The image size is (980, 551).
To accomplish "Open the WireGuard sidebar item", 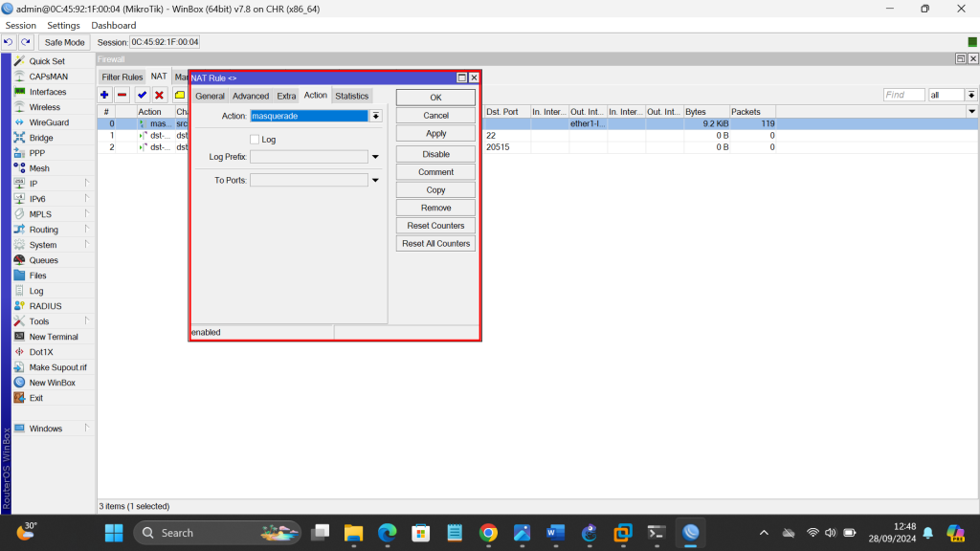I will (x=48, y=122).
